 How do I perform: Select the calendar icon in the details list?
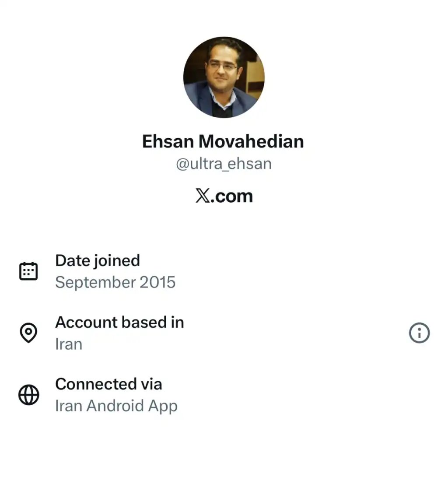click(x=28, y=270)
